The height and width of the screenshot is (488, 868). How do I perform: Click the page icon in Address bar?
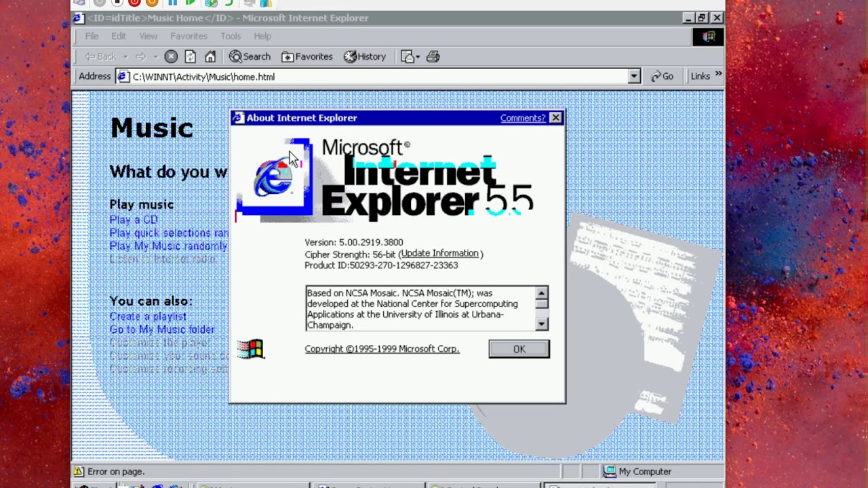123,77
